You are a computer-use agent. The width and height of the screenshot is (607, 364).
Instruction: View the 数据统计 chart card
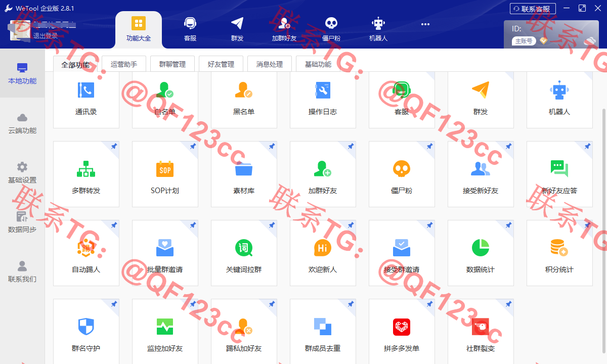pos(481,253)
